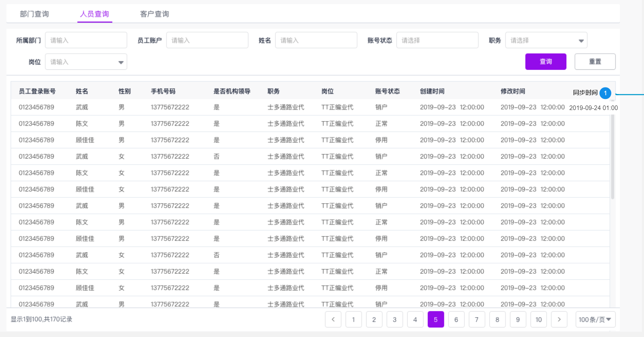
Task: Click 修改时间 column header
Action: [x=512, y=91]
